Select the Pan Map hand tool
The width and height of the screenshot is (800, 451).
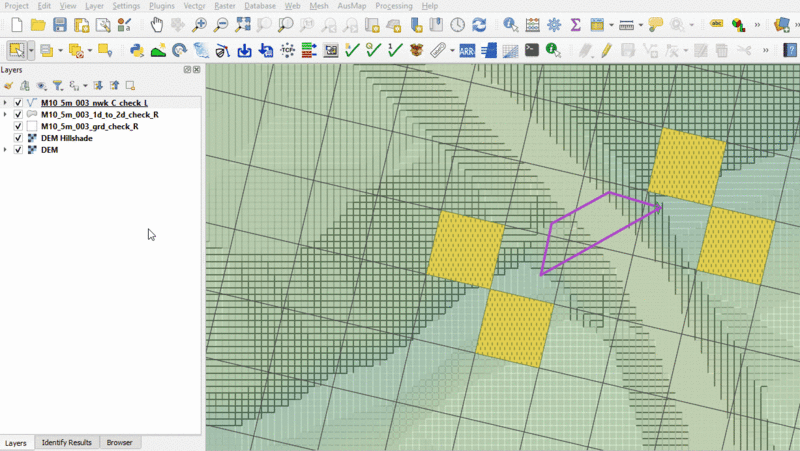[x=156, y=24]
